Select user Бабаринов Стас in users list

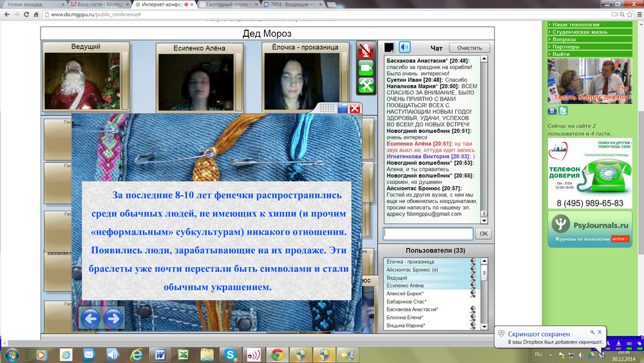point(430,301)
